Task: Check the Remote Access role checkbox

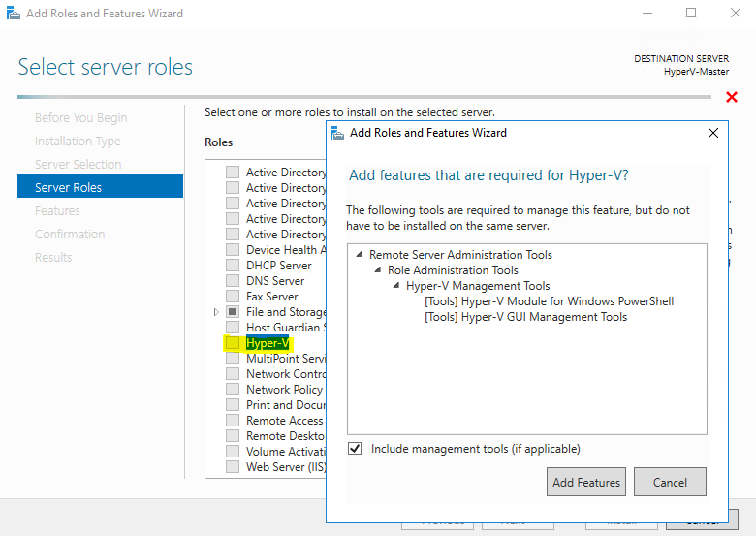Action: pyautogui.click(x=233, y=421)
